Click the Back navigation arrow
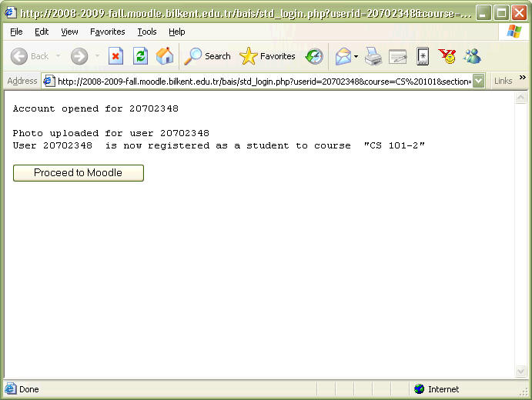Image resolution: width=532 pixels, height=400 pixels. [x=19, y=56]
